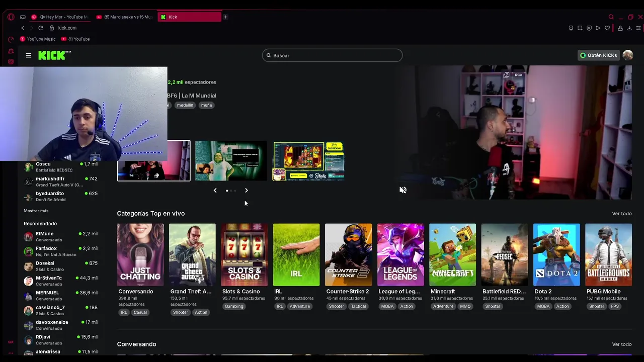Open Farfadox recommended channel
Viewport: 644px width, 362px height.
[x=60, y=251]
